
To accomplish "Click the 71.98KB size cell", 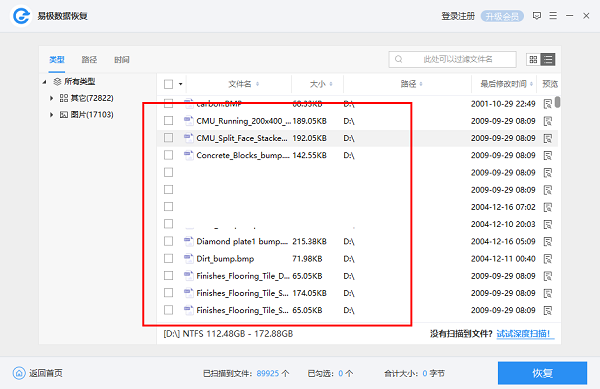I will 307,259.
